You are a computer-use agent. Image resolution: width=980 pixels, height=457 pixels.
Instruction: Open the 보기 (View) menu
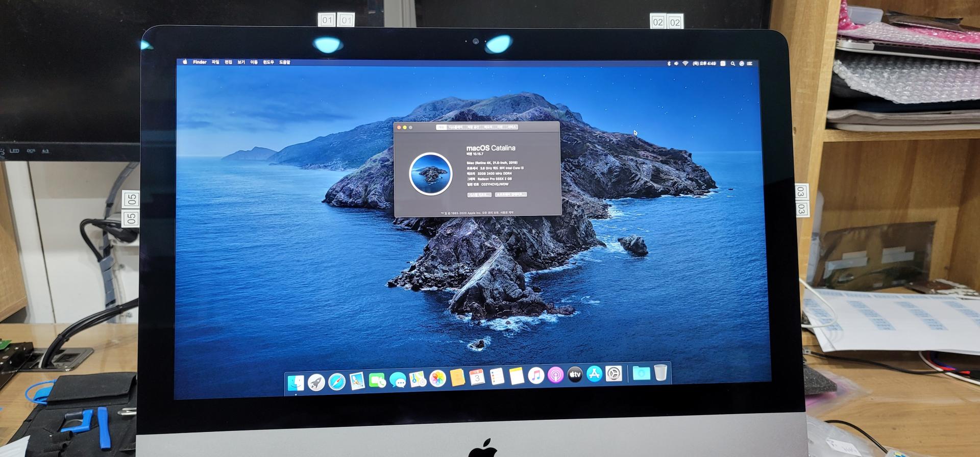point(241,62)
